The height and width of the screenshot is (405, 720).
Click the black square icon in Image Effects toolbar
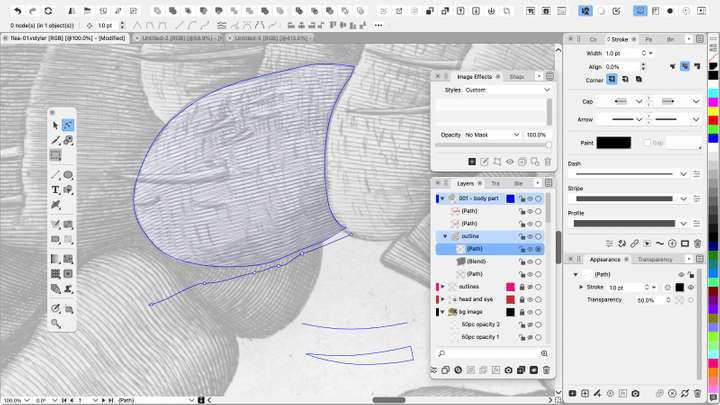pos(472,162)
